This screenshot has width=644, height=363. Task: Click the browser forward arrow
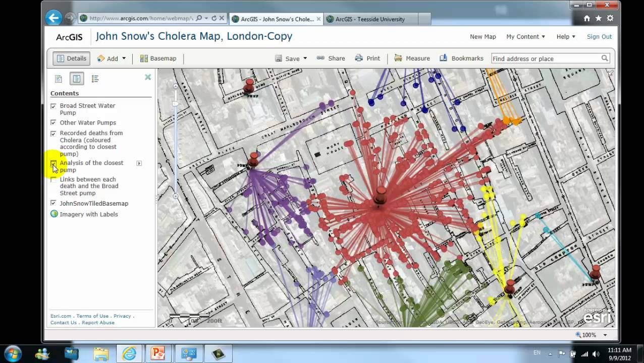point(70,19)
